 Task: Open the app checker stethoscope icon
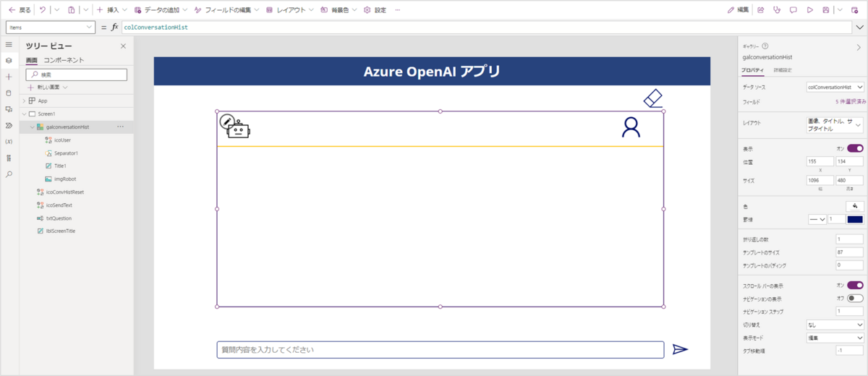coord(777,10)
